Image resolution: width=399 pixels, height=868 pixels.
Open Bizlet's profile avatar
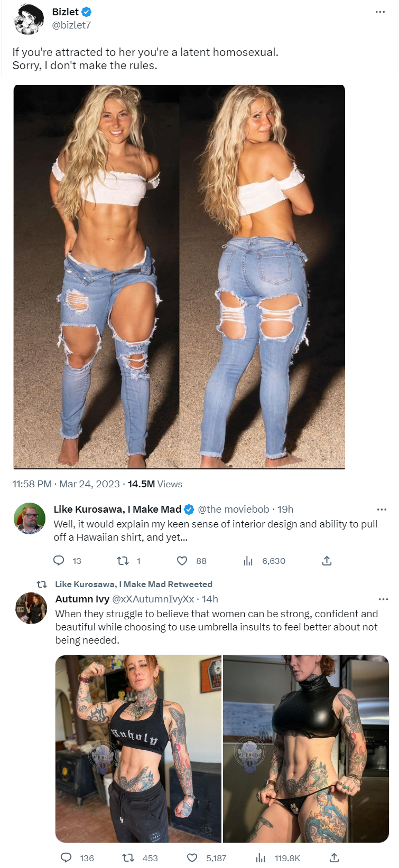pyautogui.click(x=29, y=20)
